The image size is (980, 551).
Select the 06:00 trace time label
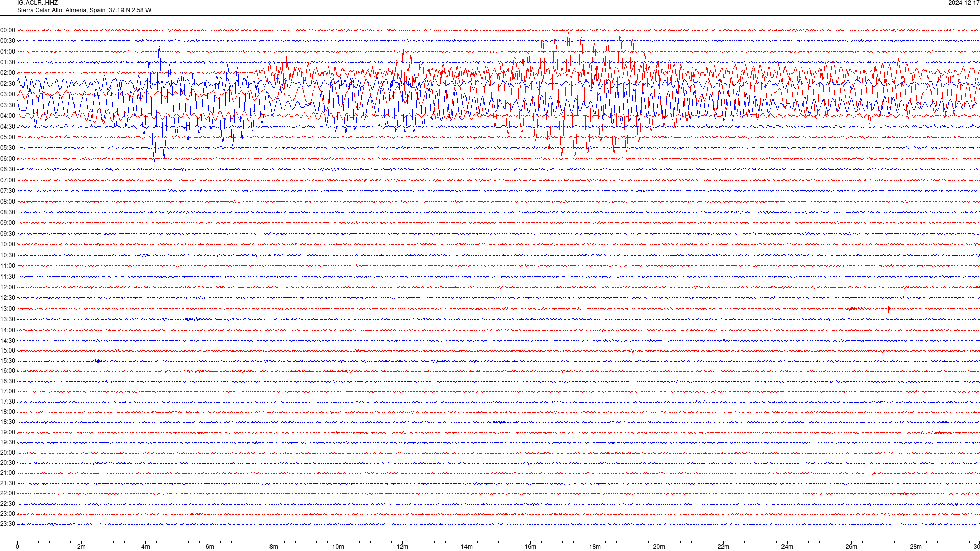point(8,159)
